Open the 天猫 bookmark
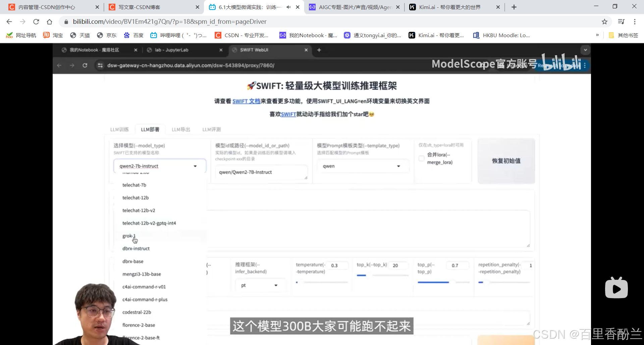The height and width of the screenshot is (345, 644). point(80,35)
